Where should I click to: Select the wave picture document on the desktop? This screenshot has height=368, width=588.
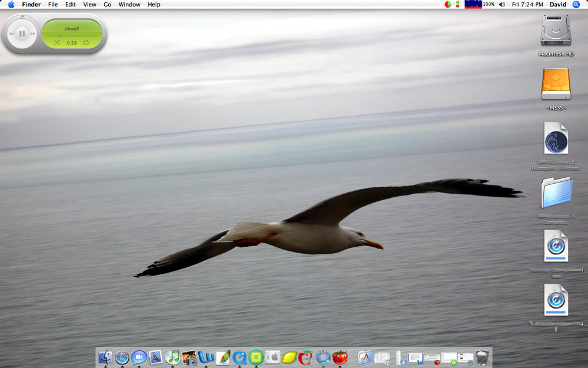coord(556,138)
